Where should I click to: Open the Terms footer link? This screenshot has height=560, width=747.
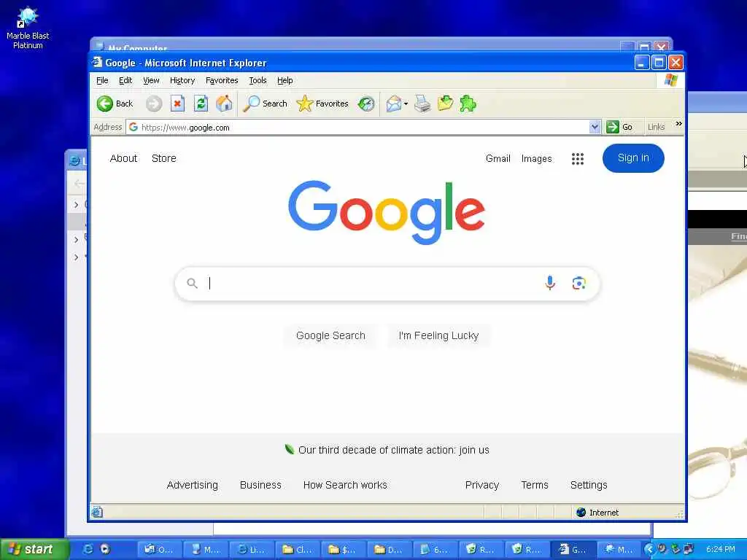click(x=535, y=485)
